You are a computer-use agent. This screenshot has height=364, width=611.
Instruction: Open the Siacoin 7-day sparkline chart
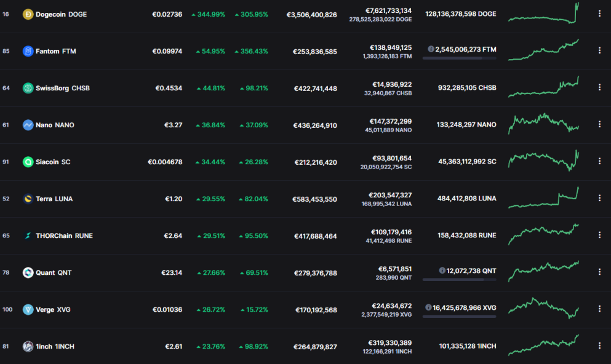click(x=543, y=160)
